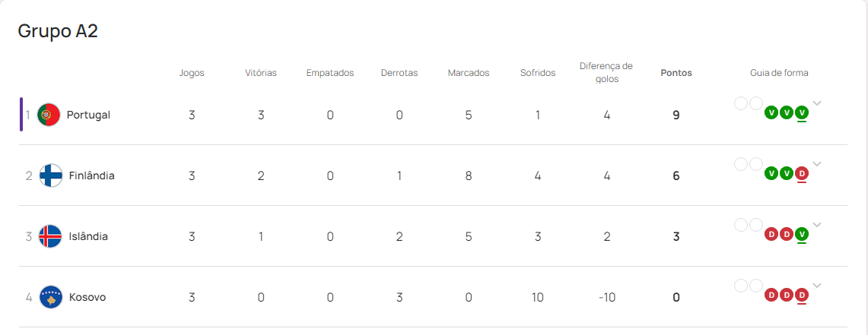Viewport: 868px width, 335px height.
Task: Expand Kosovo's form guide chevron
Action: coord(817,286)
